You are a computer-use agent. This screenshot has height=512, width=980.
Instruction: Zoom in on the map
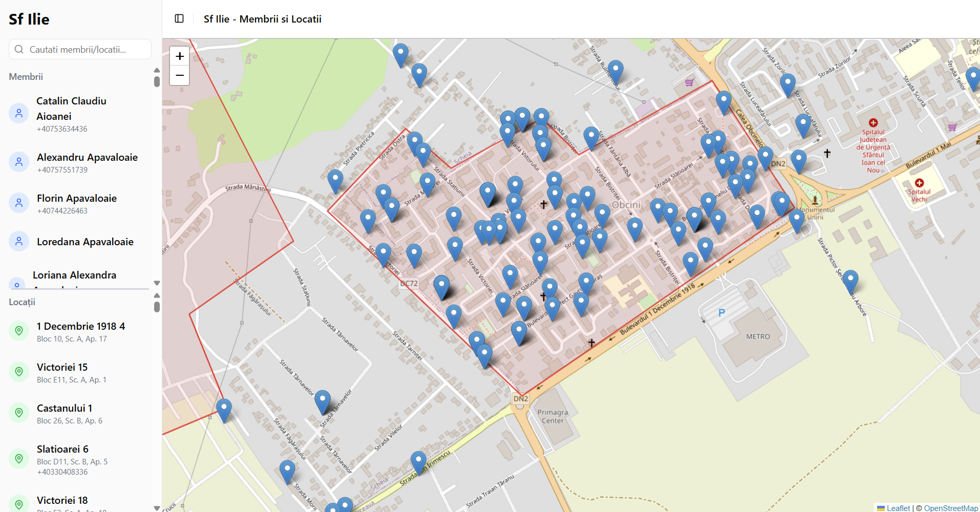[x=180, y=56]
